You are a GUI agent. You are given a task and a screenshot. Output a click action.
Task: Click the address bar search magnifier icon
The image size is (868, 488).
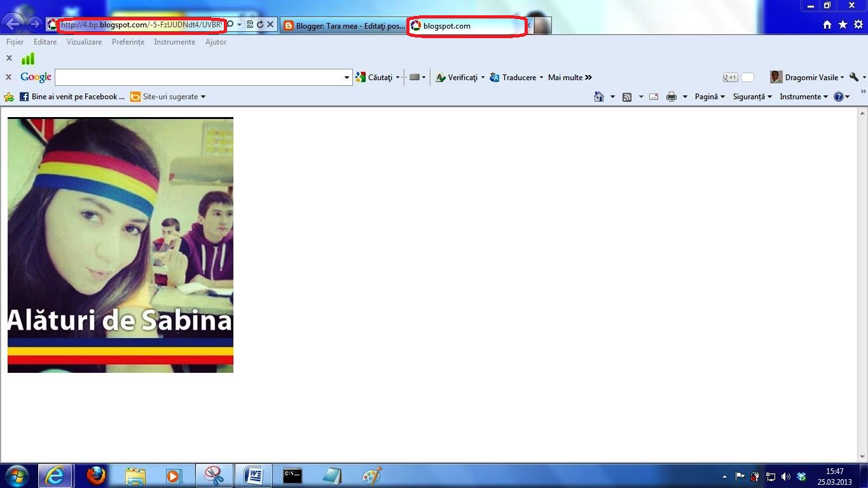click(230, 25)
